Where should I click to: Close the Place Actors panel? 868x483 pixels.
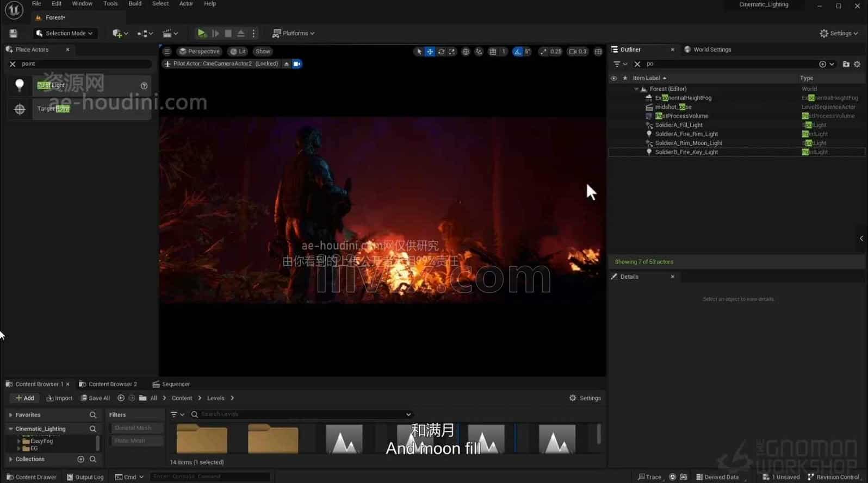point(67,49)
